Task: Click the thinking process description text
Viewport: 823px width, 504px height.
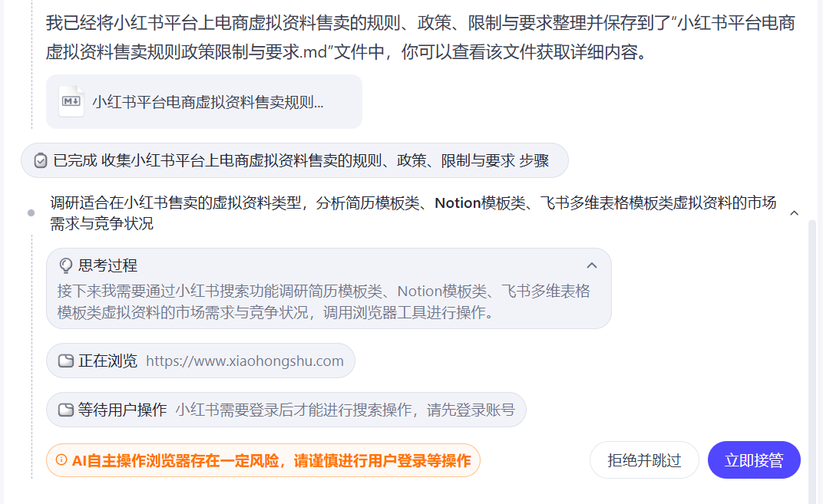Action: point(323,301)
